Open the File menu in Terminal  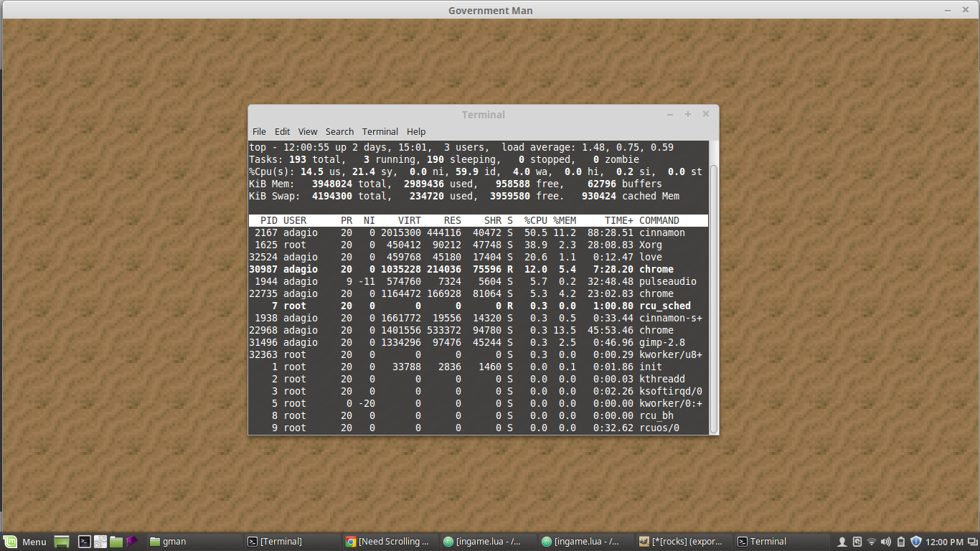[x=259, y=131]
